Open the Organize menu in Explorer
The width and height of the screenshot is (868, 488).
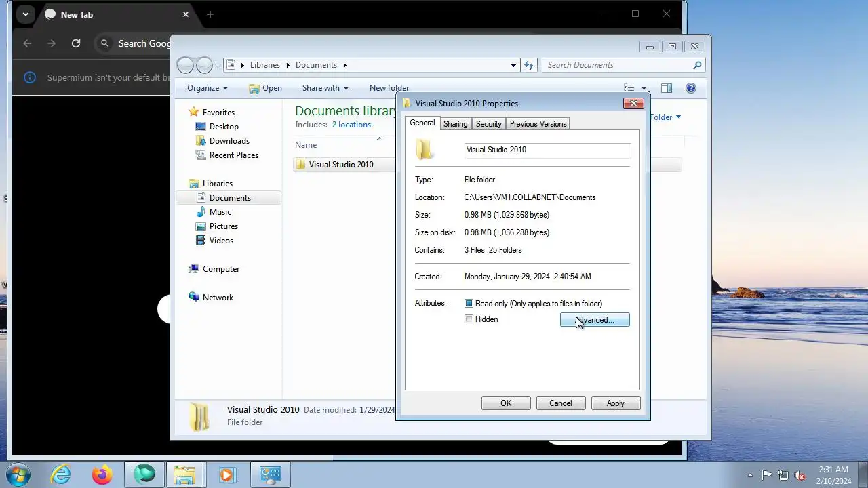pos(208,88)
